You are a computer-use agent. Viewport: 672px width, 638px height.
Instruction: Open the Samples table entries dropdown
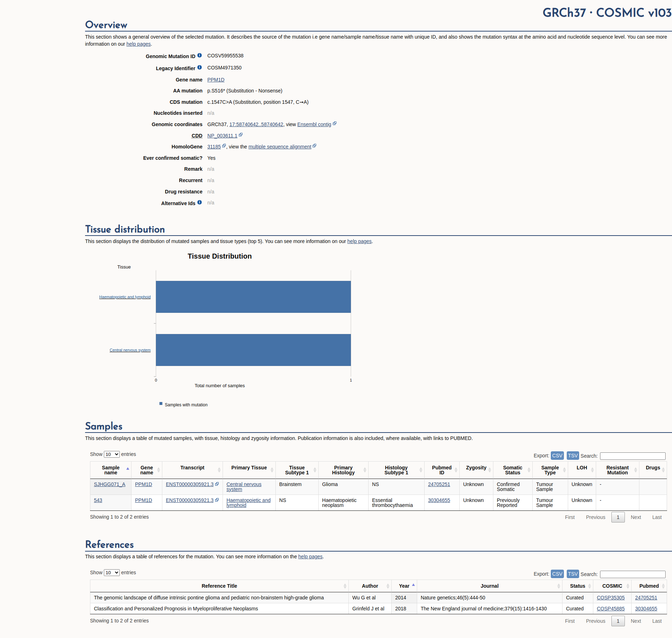tap(112, 454)
